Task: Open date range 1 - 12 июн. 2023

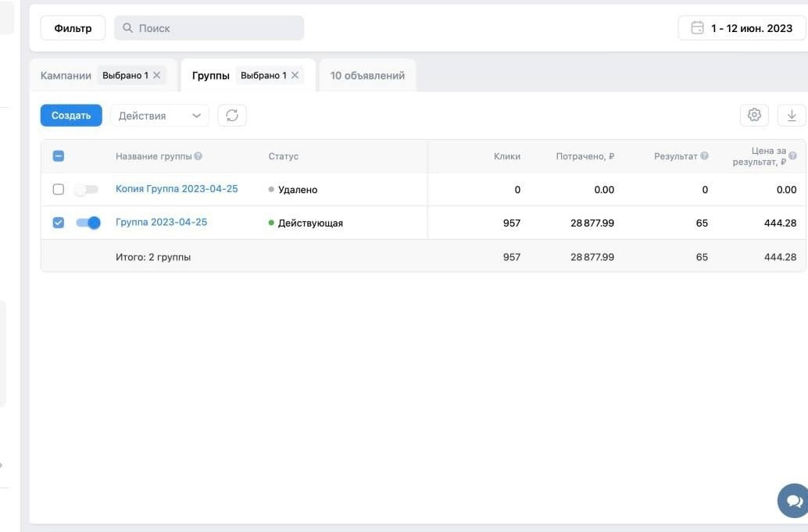Action: click(742, 28)
